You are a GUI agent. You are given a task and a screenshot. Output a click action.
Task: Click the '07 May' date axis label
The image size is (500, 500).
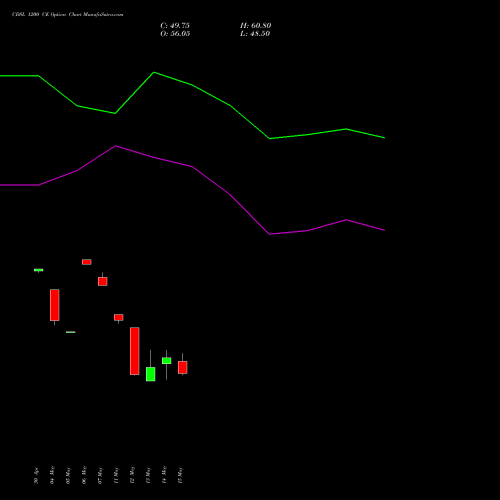[100, 475]
